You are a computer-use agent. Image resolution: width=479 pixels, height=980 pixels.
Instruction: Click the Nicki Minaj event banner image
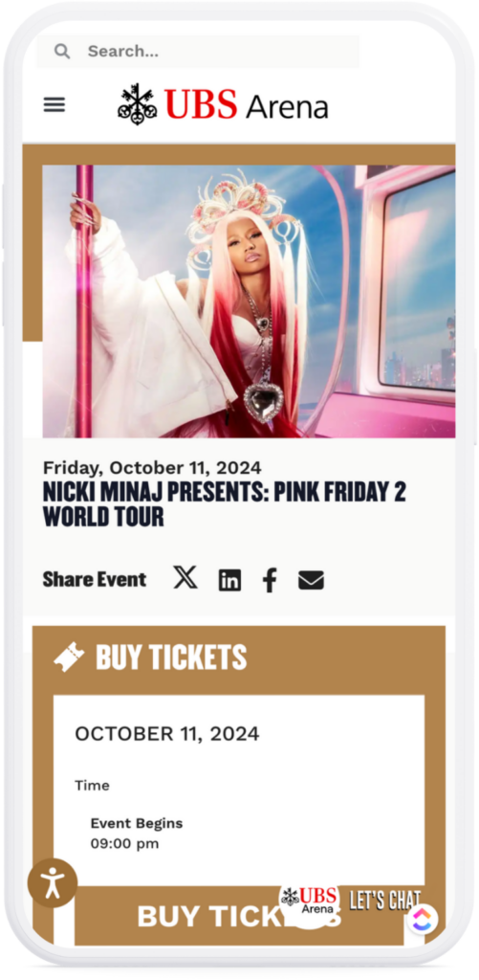[x=249, y=301]
